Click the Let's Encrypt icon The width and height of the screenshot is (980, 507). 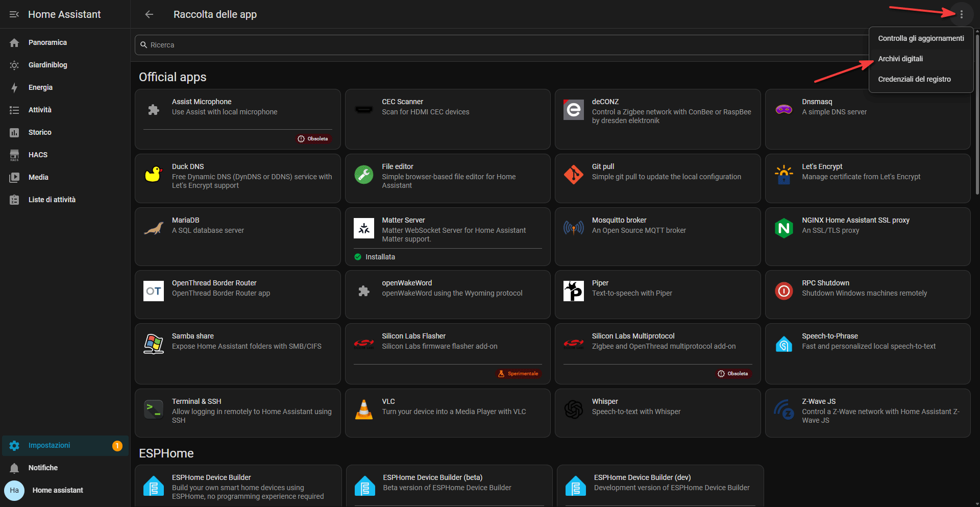pos(784,175)
